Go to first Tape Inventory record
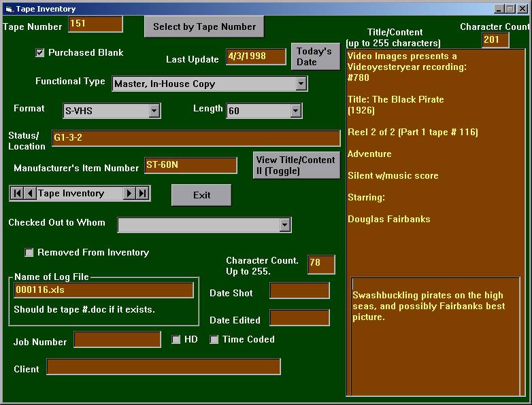 [x=18, y=194]
